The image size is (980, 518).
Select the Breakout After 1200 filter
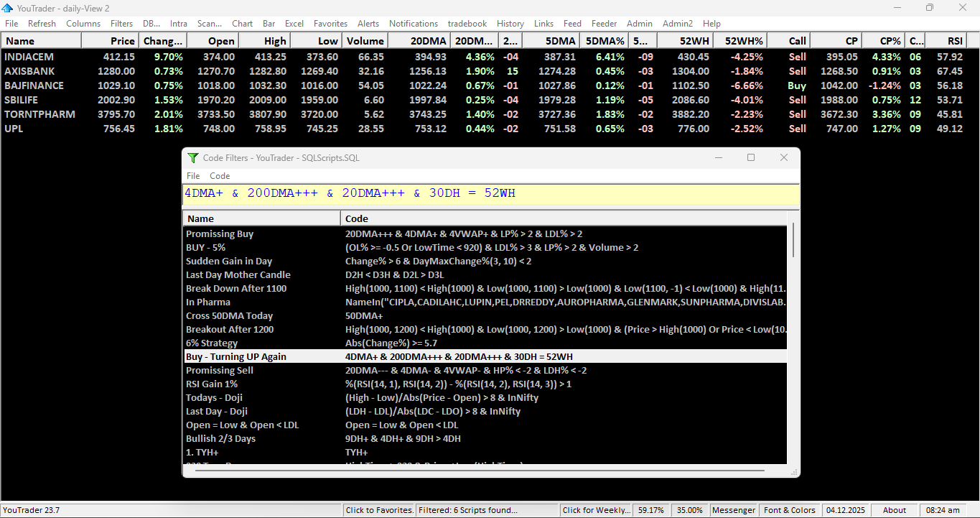tap(485, 330)
